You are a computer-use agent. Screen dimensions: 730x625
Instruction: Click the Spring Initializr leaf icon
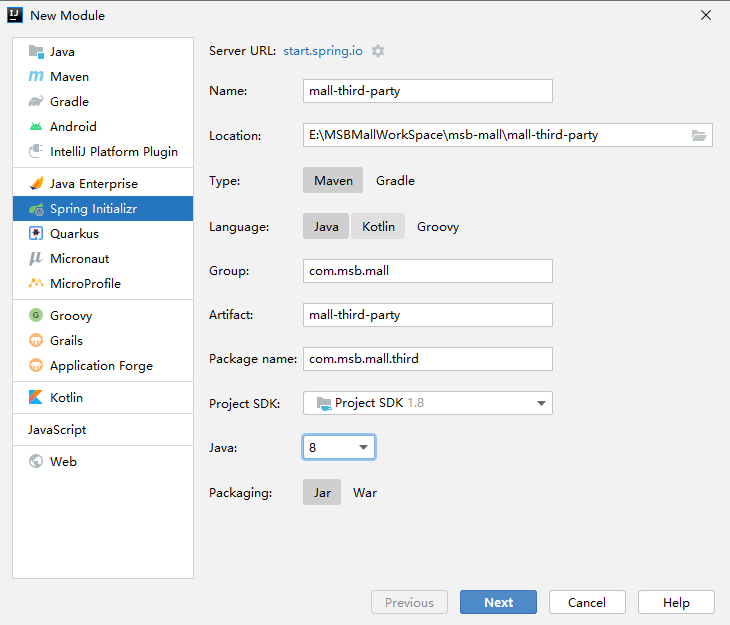coord(36,209)
